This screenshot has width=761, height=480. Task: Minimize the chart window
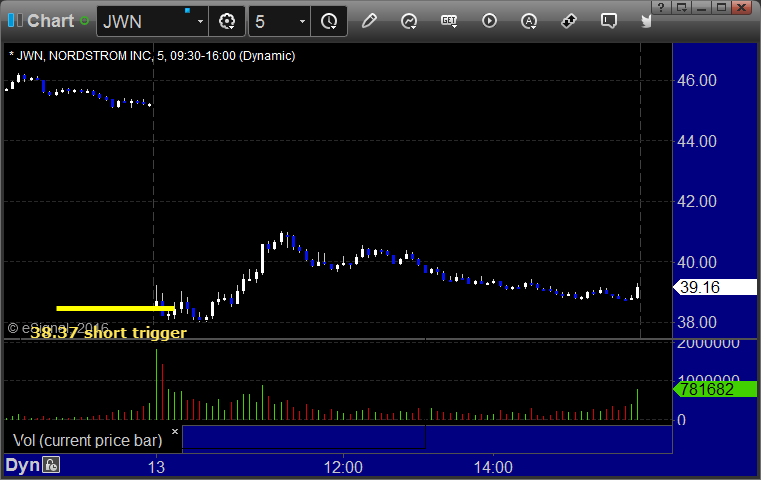pyautogui.click(x=702, y=7)
